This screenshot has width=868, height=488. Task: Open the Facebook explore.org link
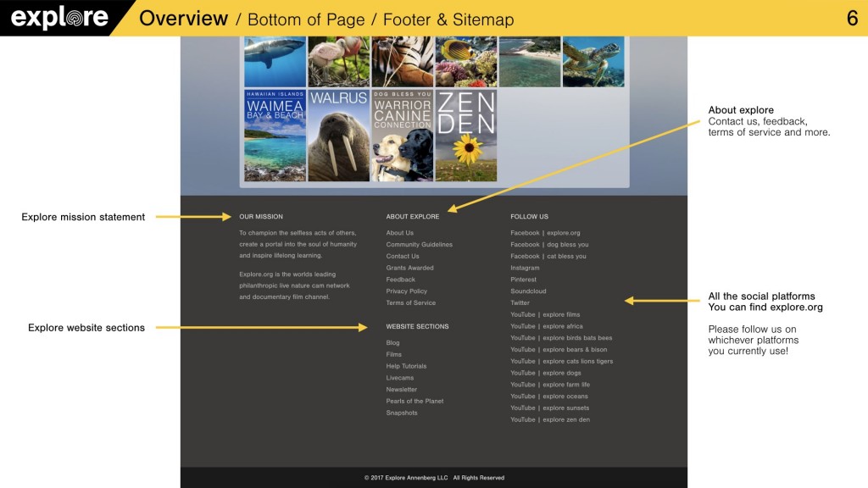click(x=545, y=233)
